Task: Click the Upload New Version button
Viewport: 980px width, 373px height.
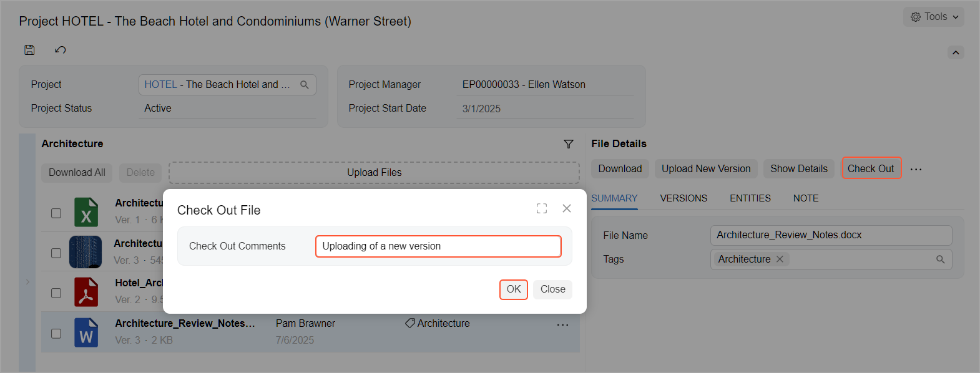Action: coord(706,169)
